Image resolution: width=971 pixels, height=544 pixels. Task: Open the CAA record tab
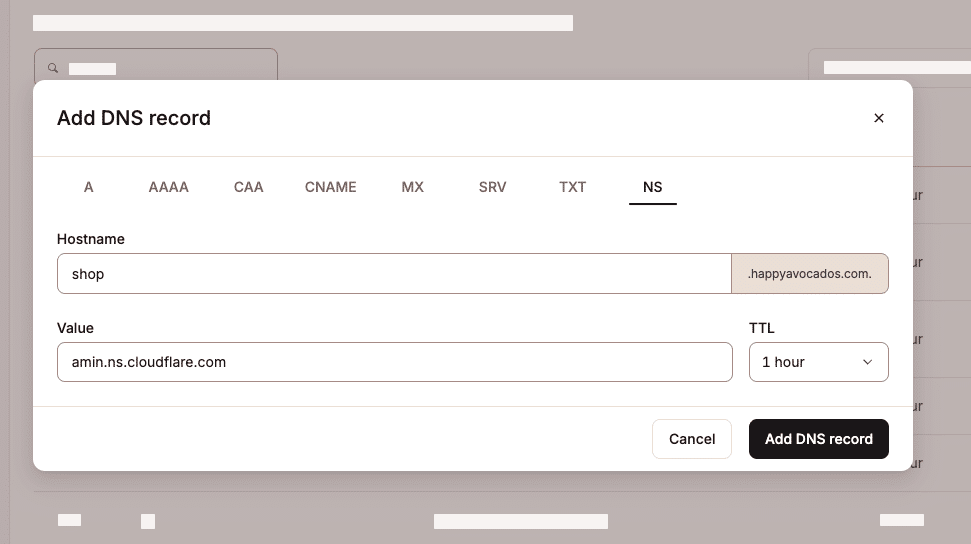point(249,187)
